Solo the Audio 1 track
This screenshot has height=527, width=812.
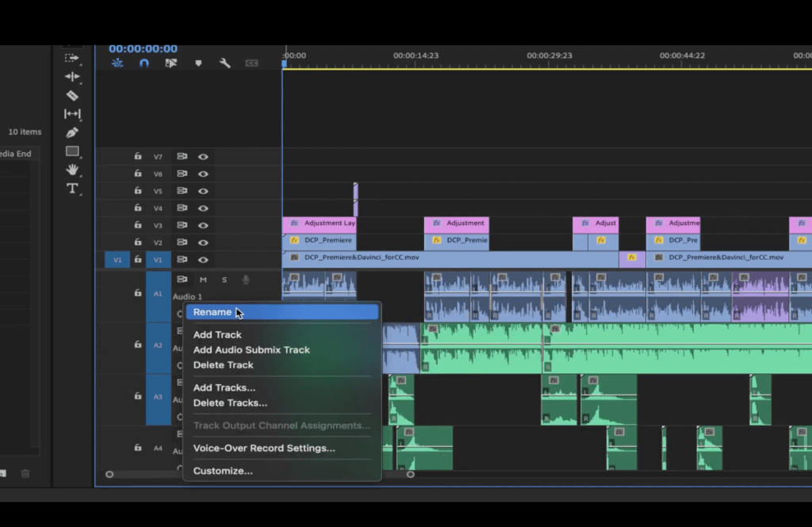224,279
